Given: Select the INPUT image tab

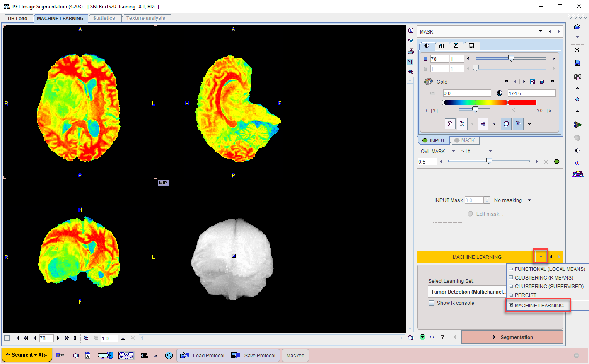Looking at the screenshot, I should click(x=433, y=140).
